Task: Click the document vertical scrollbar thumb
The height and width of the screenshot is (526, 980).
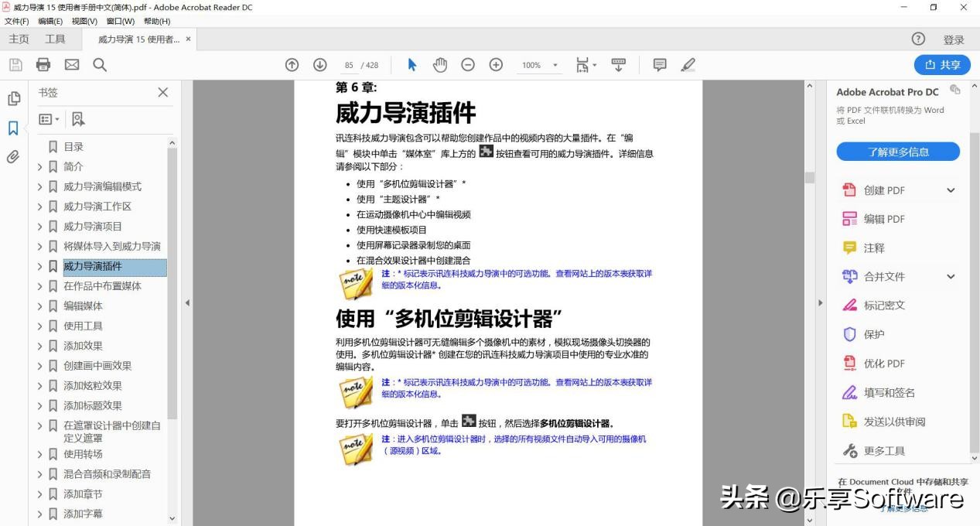Action: point(810,177)
